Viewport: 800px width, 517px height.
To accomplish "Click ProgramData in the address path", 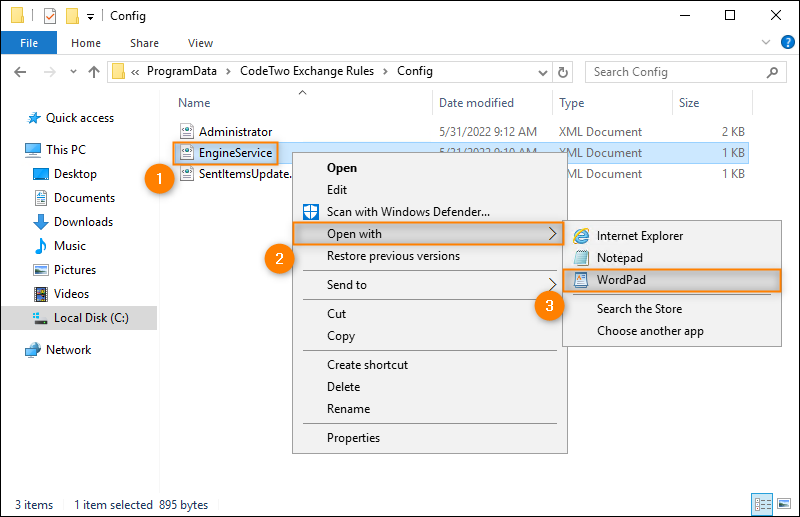I will [182, 71].
